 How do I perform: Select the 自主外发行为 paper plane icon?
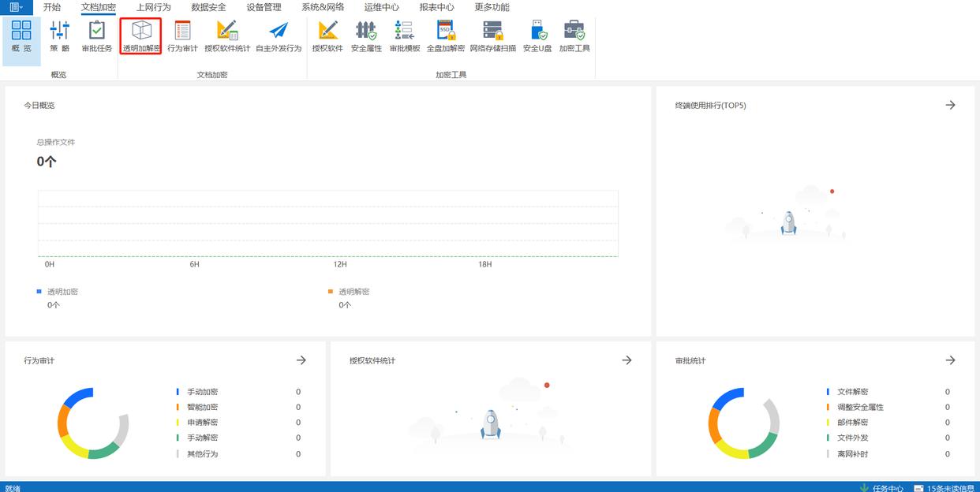(x=279, y=37)
